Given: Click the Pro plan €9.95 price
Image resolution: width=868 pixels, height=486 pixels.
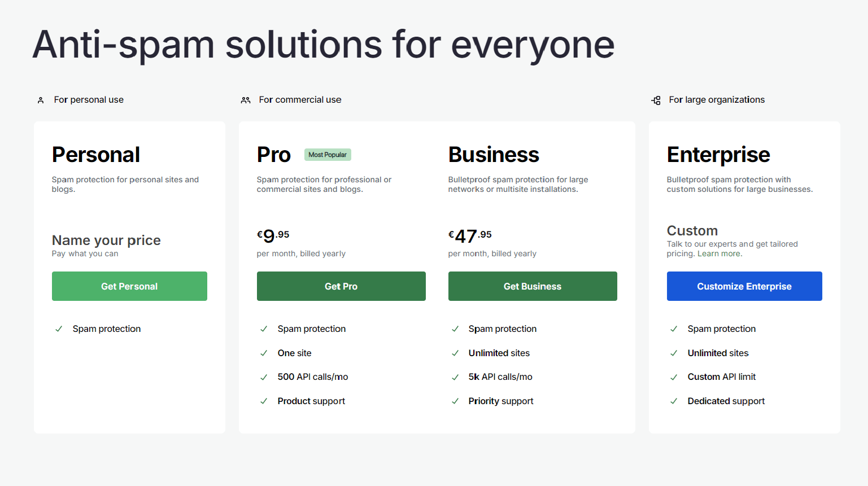Looking at the screenshot, I should coord(273,235).
